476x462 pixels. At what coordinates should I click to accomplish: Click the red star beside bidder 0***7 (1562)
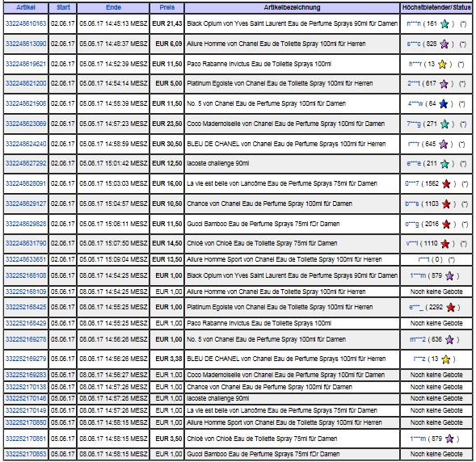coord(446,184)
